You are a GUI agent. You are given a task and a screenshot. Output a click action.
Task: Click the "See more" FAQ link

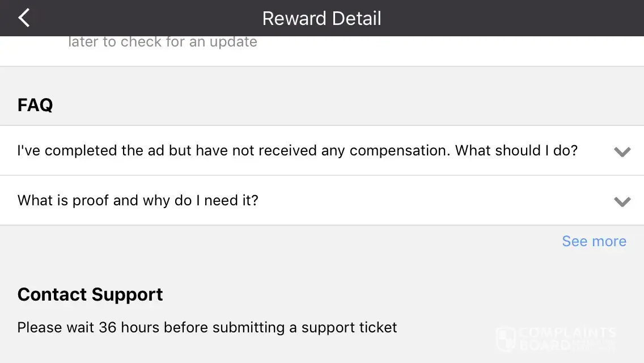tap(594, 241)
